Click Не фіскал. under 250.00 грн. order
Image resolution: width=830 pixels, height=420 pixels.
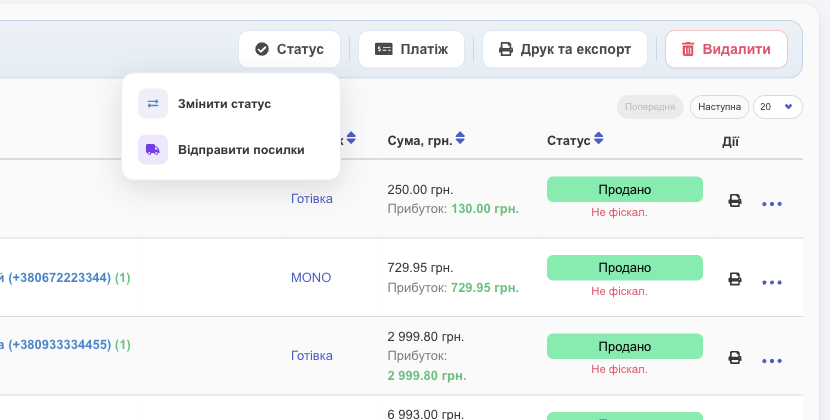tap(619, 212)
